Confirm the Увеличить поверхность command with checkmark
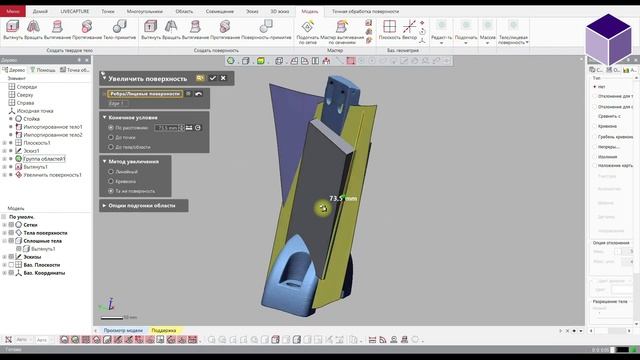 (212, 78)
